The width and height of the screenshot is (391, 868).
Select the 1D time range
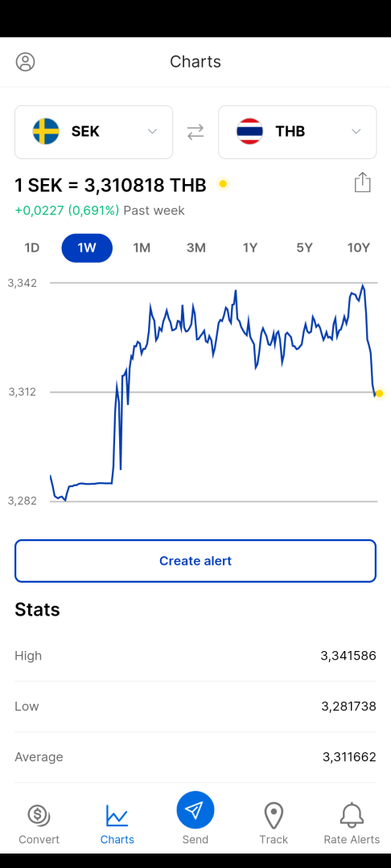click(32, 248)
